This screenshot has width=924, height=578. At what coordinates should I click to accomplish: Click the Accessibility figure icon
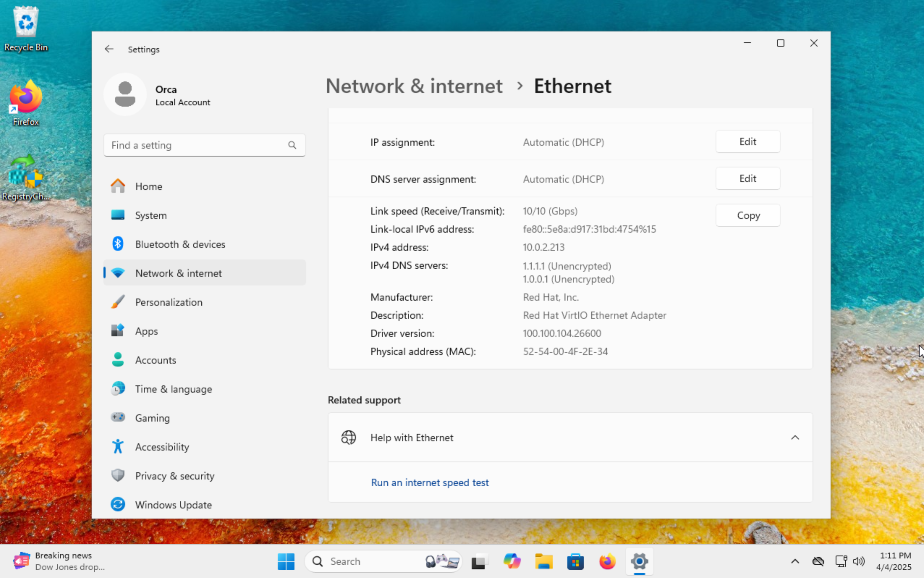point(118,447)
